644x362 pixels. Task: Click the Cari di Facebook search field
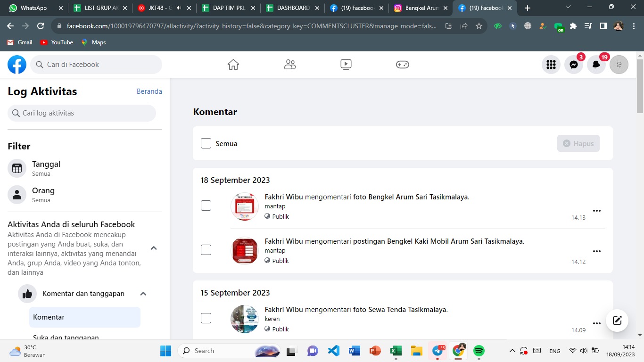96,65
